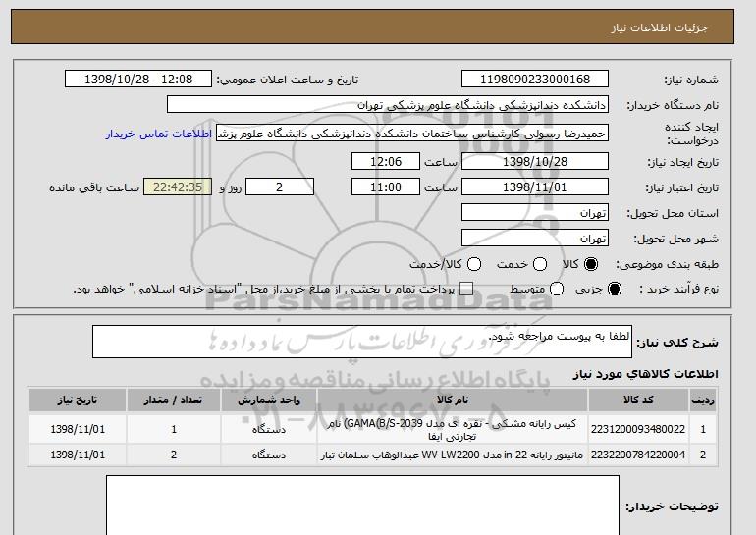Viewport: 756px width, 535px height.
Task: Click the ردیف column header
Action: click(703, 401)
